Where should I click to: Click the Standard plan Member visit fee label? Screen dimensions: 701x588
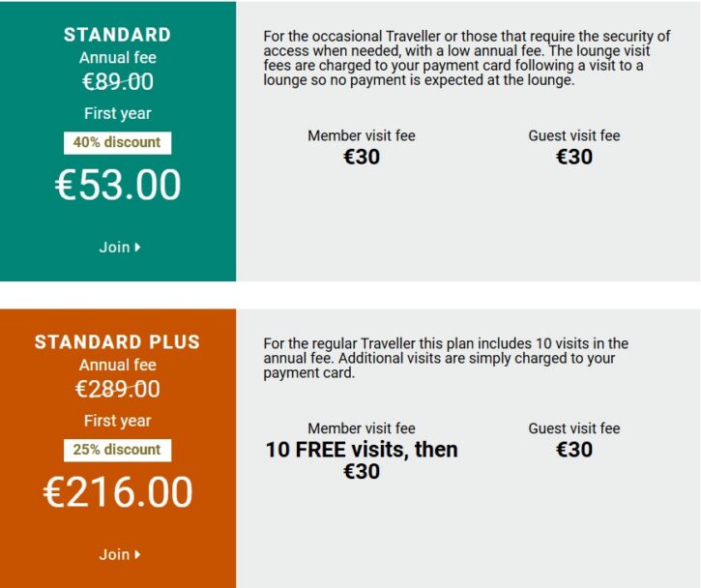[362, 136]
